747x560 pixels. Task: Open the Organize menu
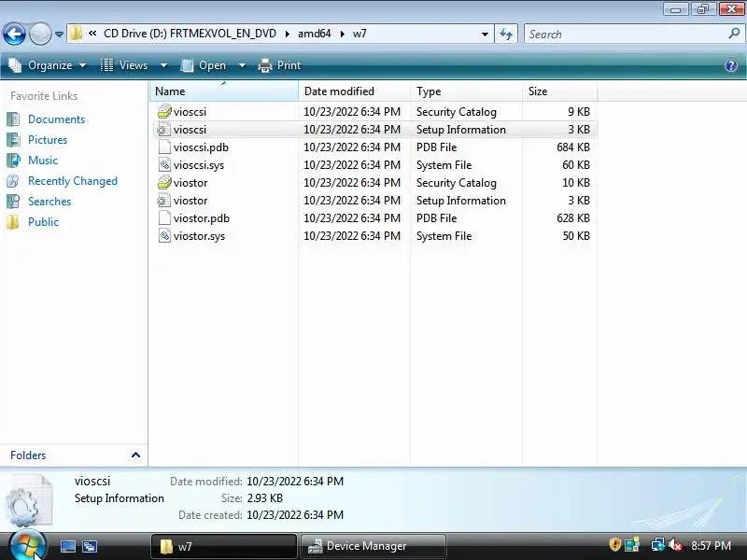tap(48, 65)
